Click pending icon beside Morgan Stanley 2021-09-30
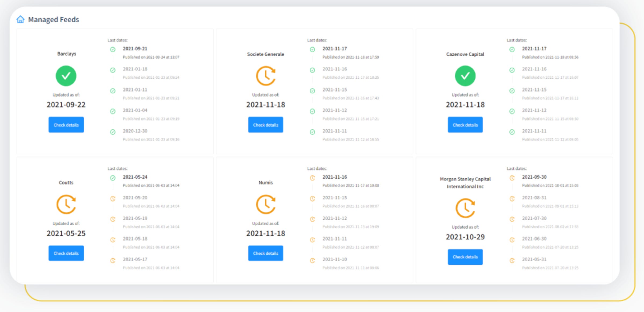 pyautogui.click(x=512, y=178)
